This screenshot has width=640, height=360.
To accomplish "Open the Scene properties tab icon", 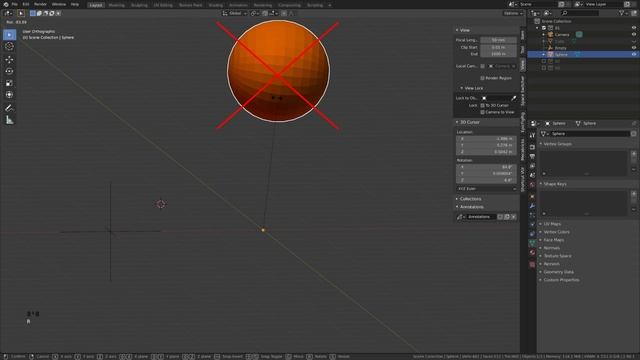I will click(x=532, y=176).
